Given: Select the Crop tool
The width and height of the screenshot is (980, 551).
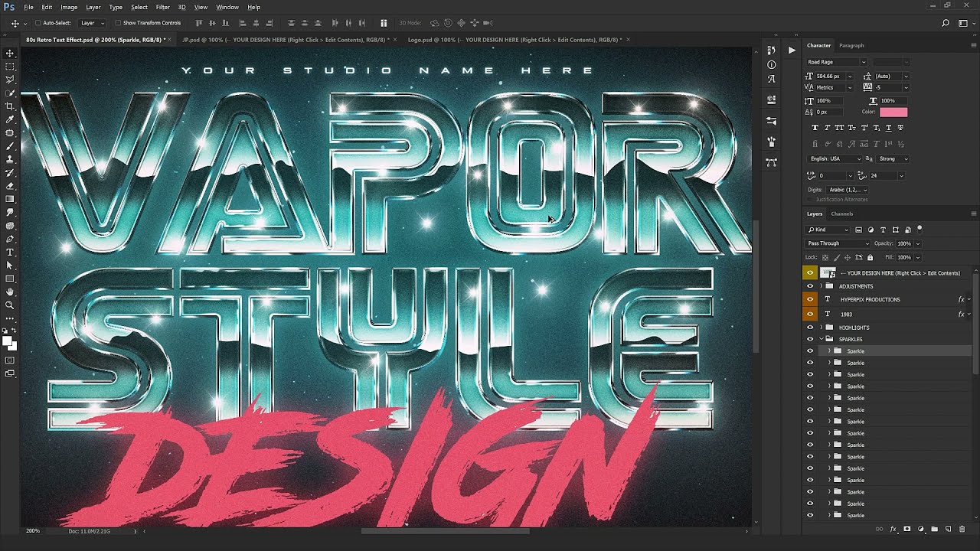Looking at the screenshot, I should [10, 106].
